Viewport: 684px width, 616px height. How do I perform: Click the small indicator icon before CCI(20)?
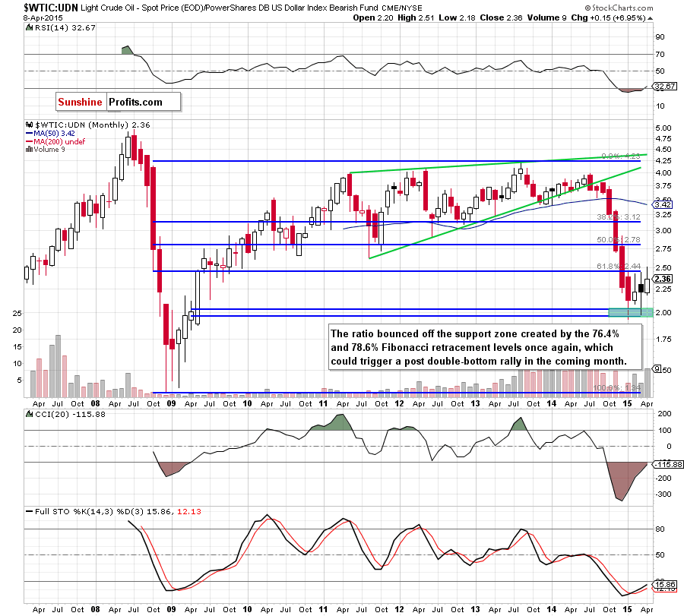(29, 414)
